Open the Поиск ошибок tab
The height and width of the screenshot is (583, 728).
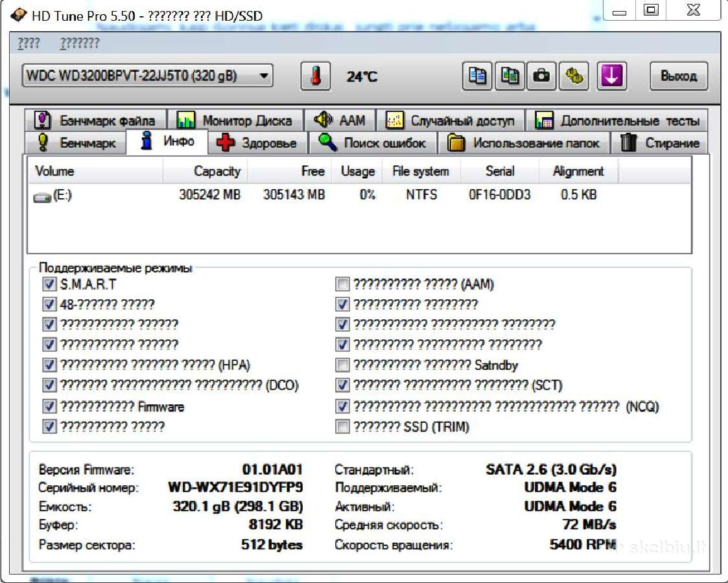[373, 143]
